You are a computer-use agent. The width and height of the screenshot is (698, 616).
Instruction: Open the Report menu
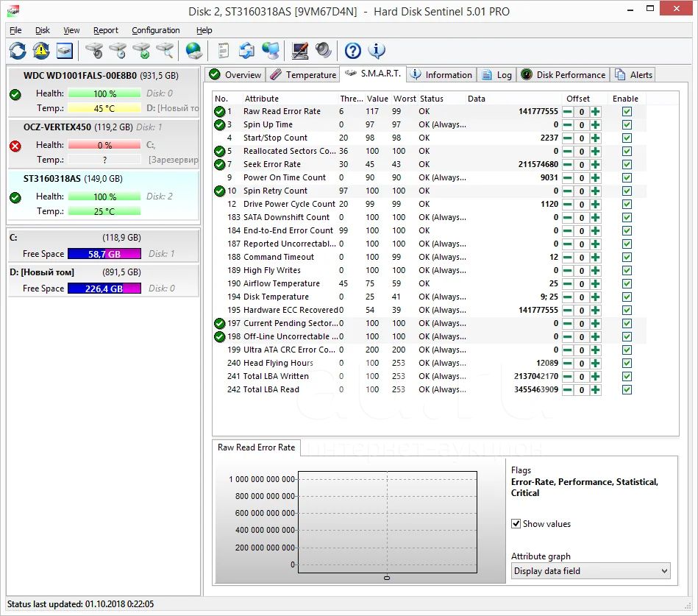105,30
